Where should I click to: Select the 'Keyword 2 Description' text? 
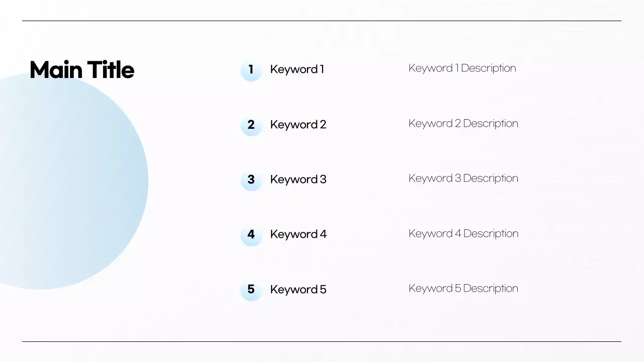pyautogui.click(x=463, y=124)
